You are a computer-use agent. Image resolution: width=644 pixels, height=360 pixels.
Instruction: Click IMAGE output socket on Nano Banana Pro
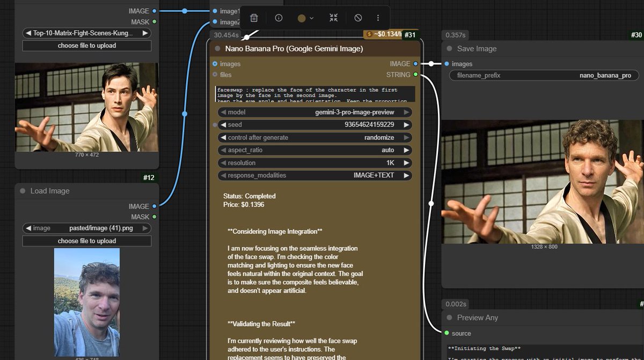coord(415,64)
